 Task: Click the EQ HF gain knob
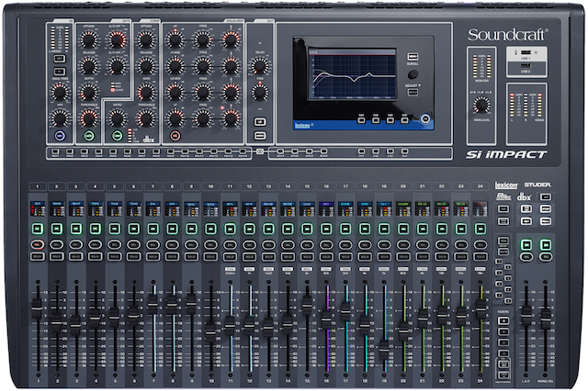click(x=175, y=39)
